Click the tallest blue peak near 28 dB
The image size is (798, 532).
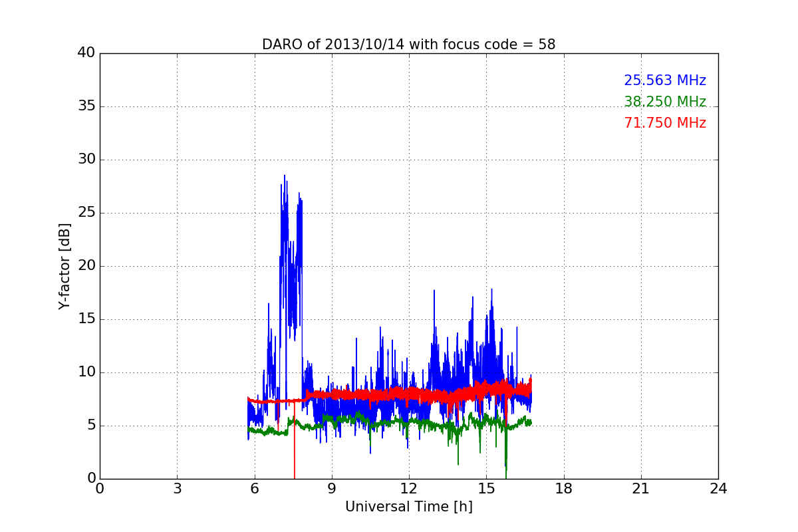point(285,177)
